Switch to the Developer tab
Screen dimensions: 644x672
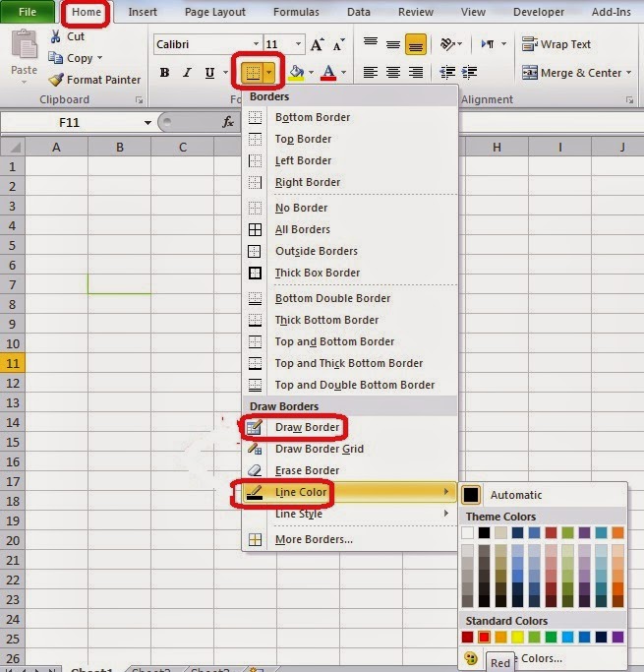538,12
